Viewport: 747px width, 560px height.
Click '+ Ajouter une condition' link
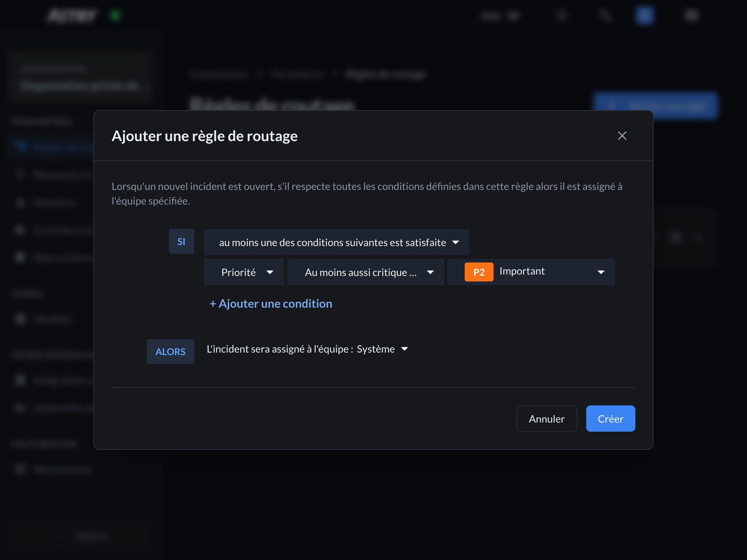point(271,304)
